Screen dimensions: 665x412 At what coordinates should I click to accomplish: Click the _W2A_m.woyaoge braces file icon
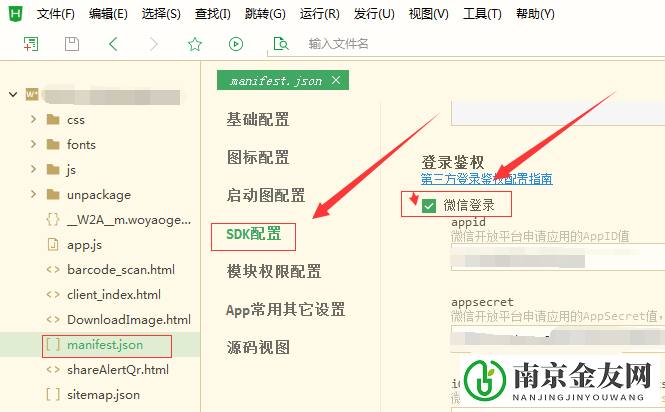[53, 219]
